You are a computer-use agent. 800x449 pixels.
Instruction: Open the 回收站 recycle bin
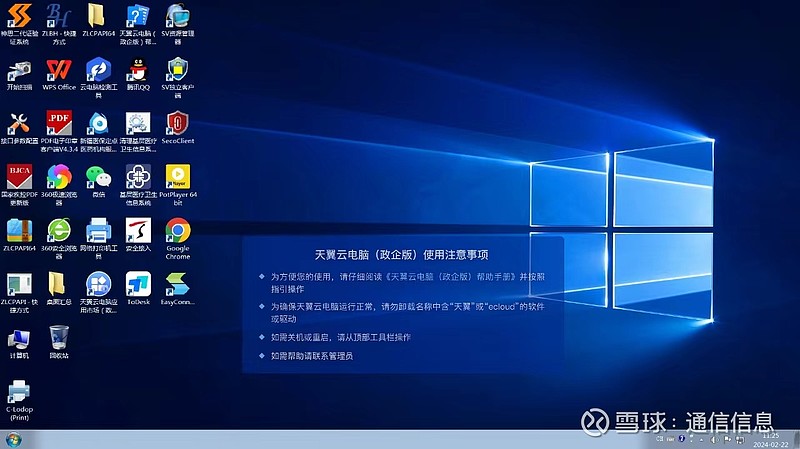59,342
